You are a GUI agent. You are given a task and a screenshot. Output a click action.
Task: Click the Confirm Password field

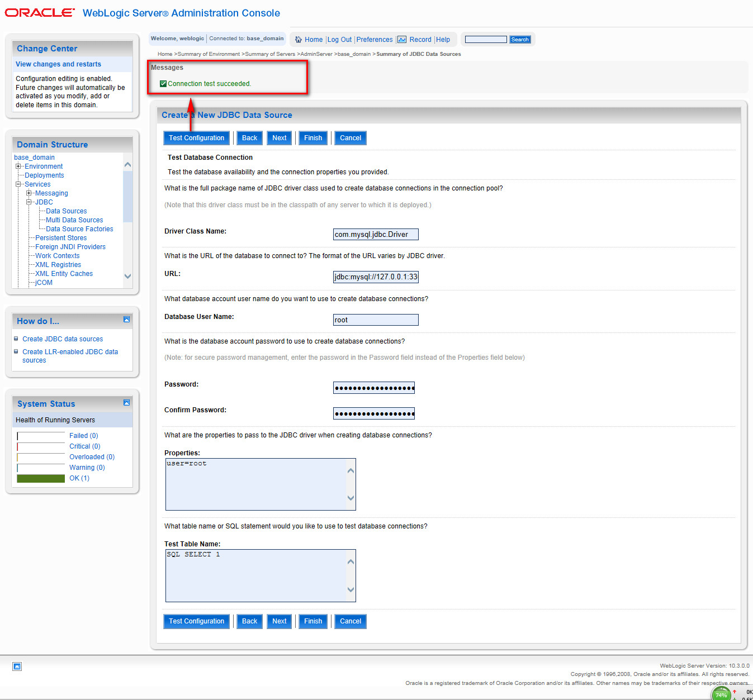click(374, 414)
